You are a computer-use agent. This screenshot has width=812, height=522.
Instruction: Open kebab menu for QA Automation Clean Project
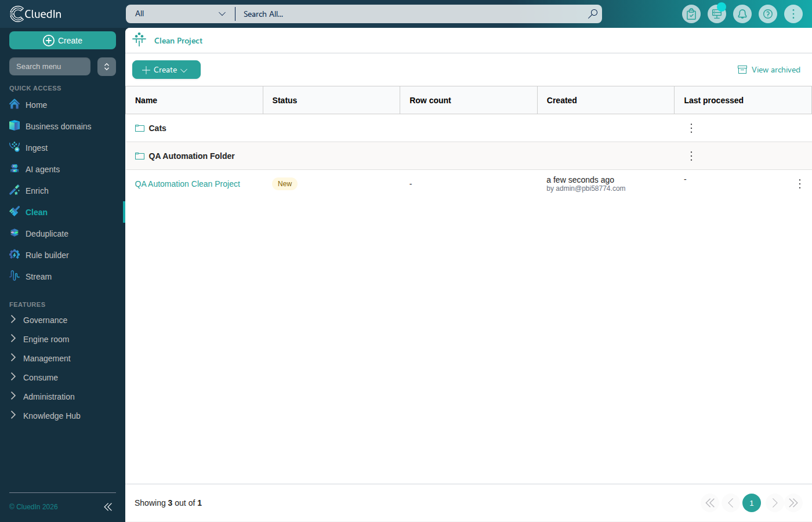click(800, 184)
